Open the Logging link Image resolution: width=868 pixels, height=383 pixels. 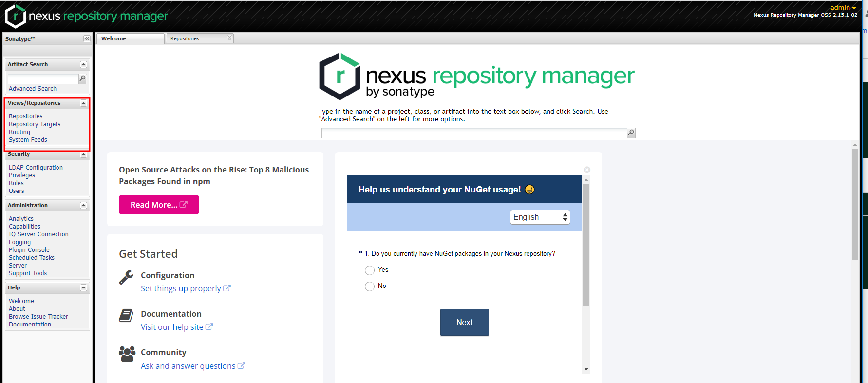point(19,242)
